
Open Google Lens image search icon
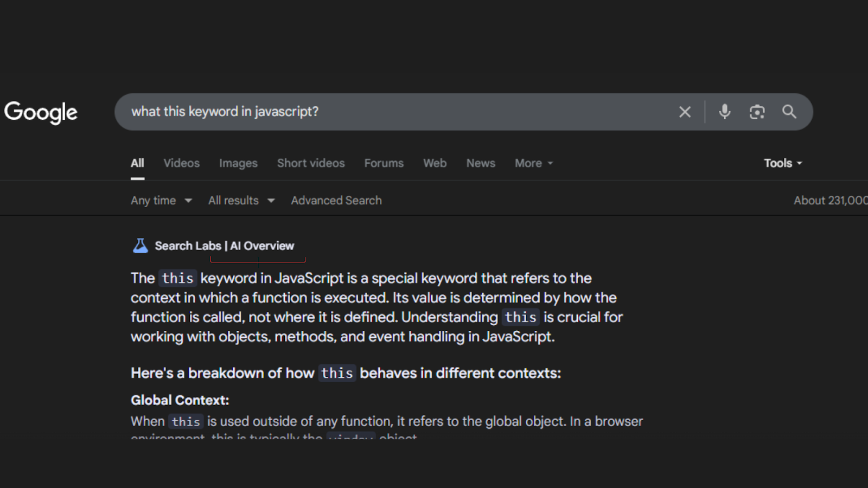click(x=757, y=112)
